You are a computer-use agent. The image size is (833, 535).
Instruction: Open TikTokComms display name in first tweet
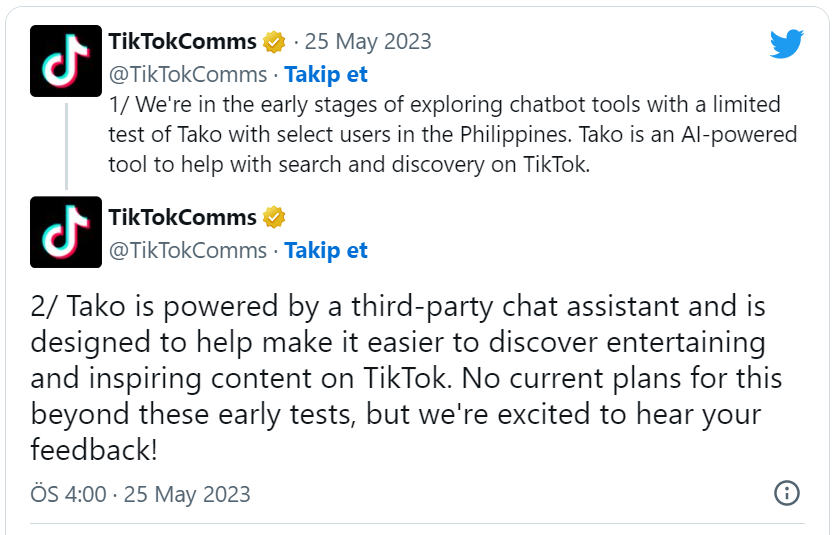[182, 42]
